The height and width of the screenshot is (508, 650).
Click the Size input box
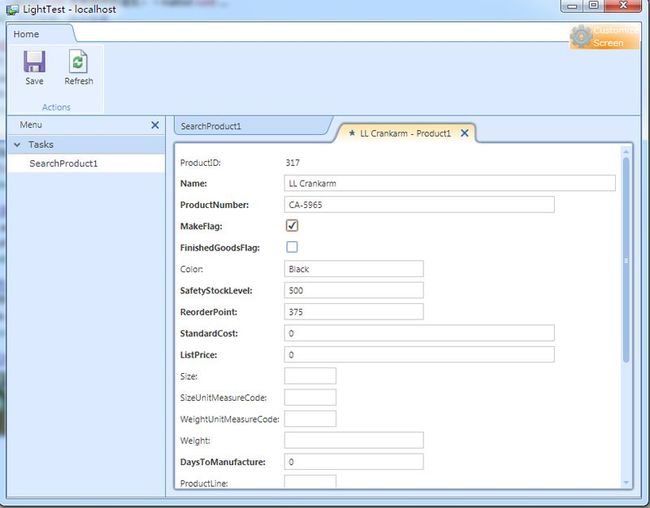click(x=310, y=376)
